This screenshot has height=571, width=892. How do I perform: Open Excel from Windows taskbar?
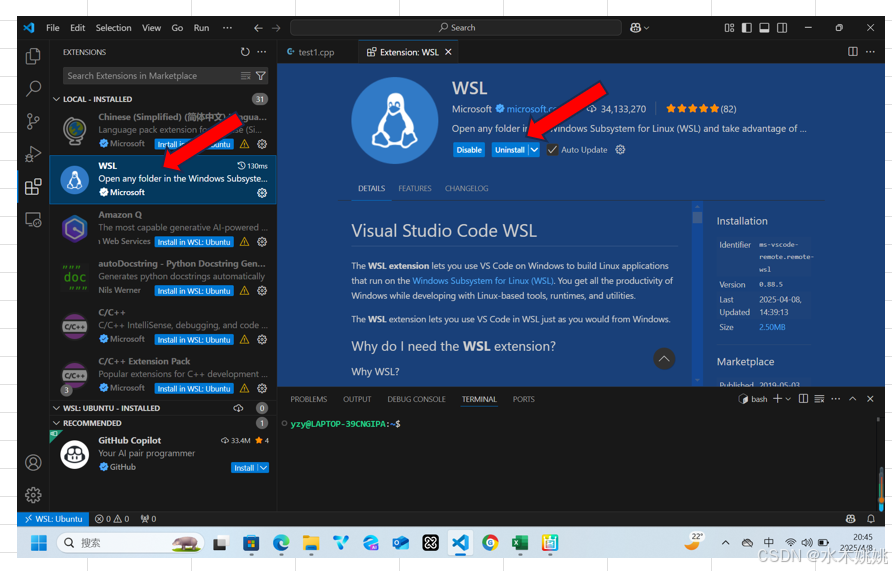(x=519, y=543)
